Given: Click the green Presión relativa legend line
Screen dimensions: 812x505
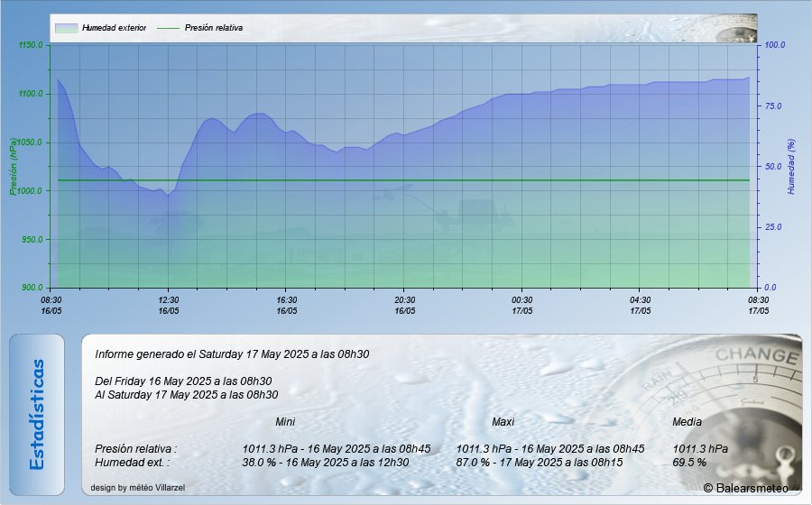Looking at the screenshot, I should click(168, 28).
